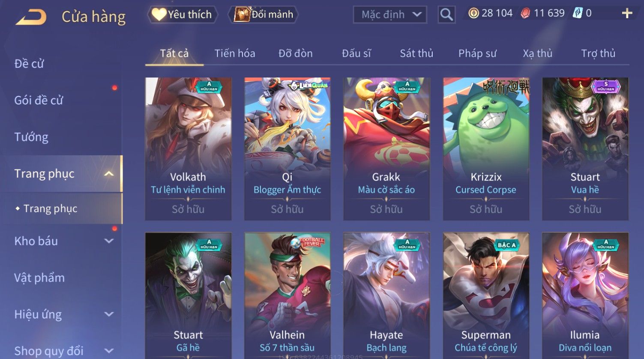Switch to the Sát thủ tab

(x=416, y=53)
